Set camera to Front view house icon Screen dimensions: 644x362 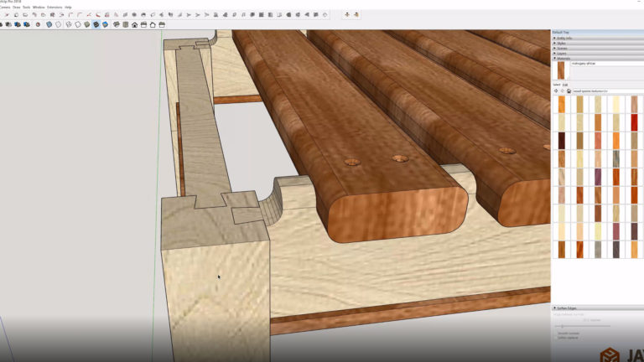click(134, 24)
